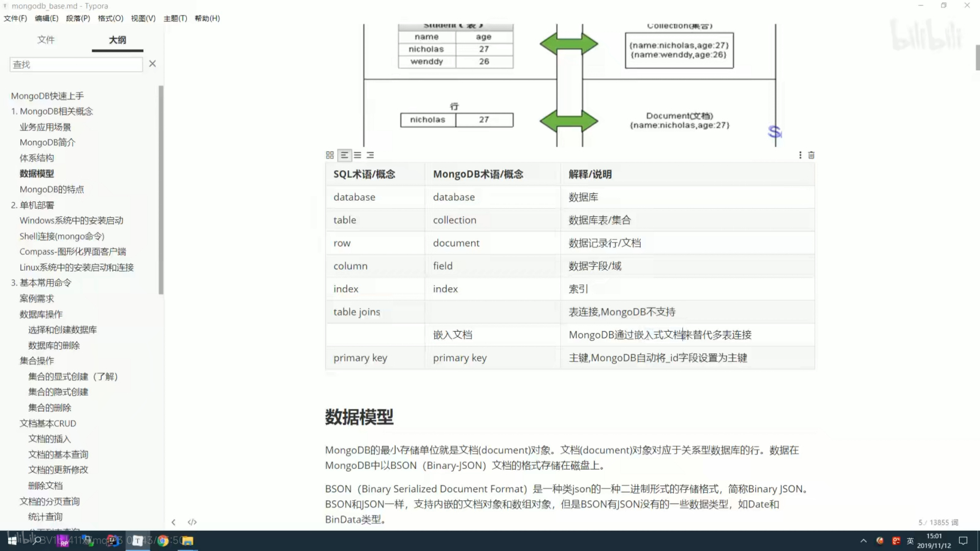The image size is (980, 551).
Task: Set table column to left alignment
Action: [x=344, y=155]
